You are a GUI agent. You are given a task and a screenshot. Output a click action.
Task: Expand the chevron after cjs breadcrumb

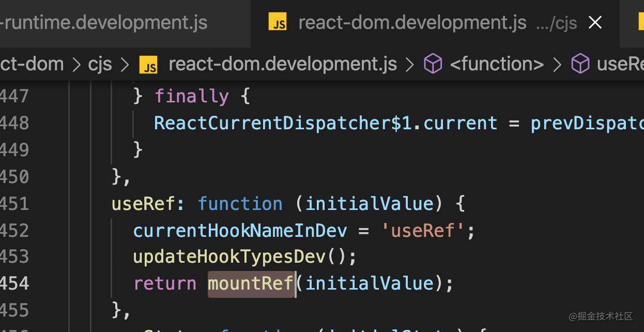[125, 65]
